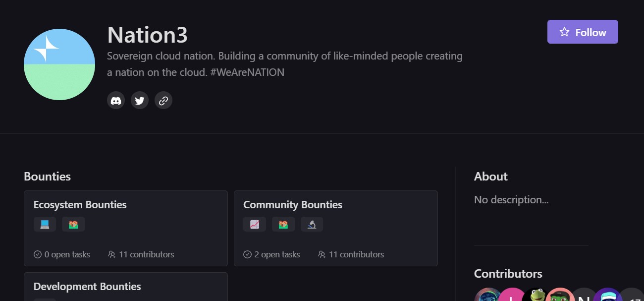Click the pink contributor avatar

click(x=512, y=296)
